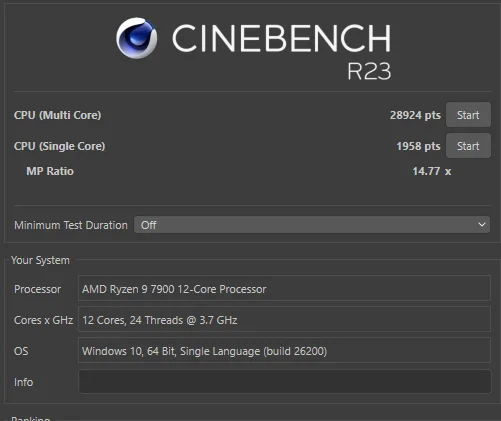Click the Processor label
The height and width of the screenshot is (421, 501).
(x=37, y=289)
